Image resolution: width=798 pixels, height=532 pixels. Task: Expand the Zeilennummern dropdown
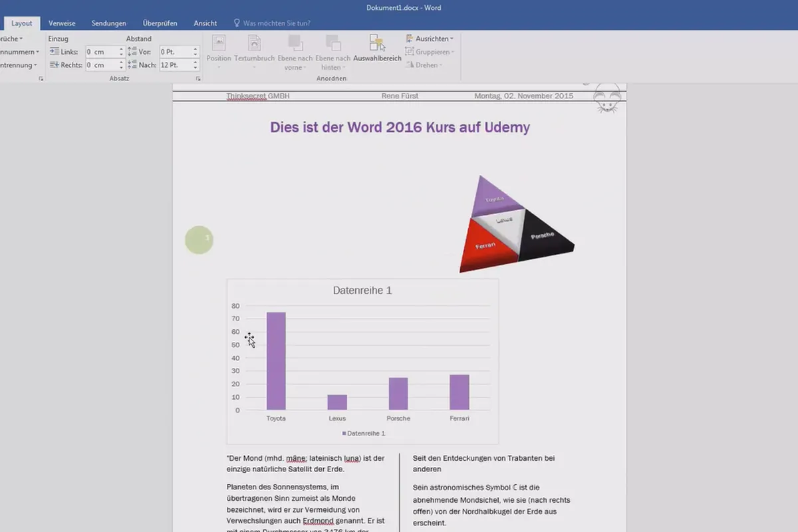pos(19,52)
